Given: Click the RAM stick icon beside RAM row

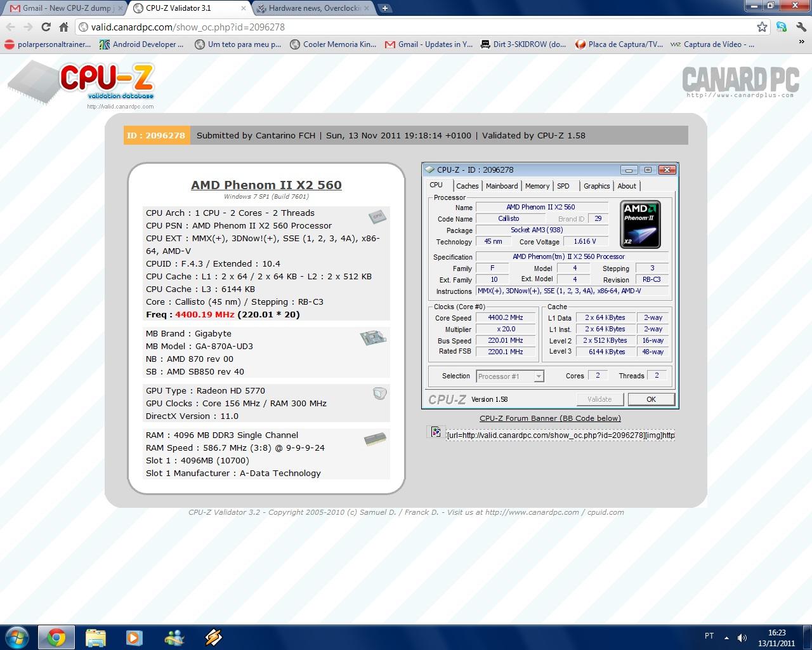Looking at the screenshot, I should [x=376, y=439].
